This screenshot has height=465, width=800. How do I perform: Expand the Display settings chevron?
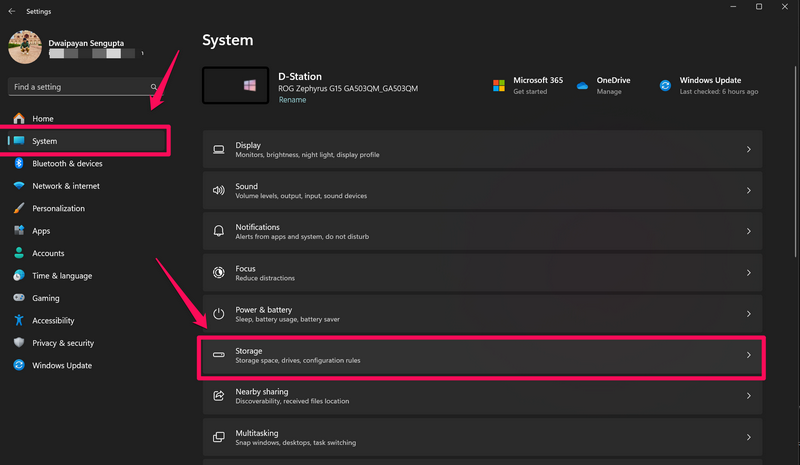[748, 150]
